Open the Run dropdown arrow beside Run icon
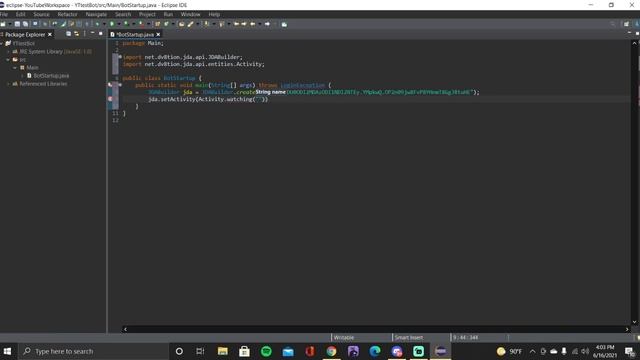 click(x=119, y=24)
